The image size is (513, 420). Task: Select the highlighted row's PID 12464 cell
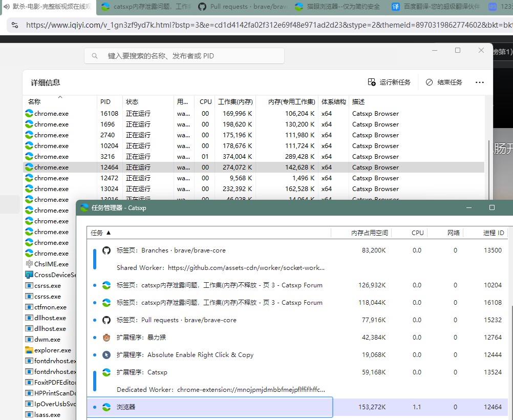[x=109, y=167]
